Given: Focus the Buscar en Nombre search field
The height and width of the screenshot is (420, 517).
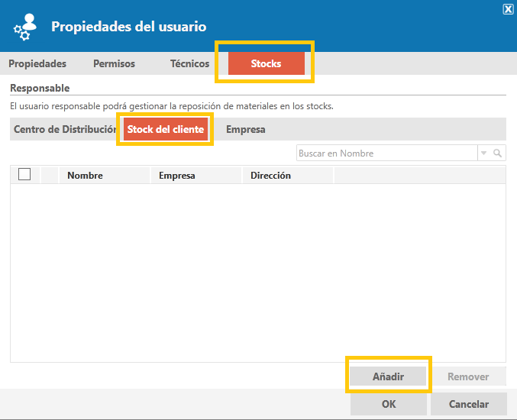Looking at the screenshot, I should [386, 153].
